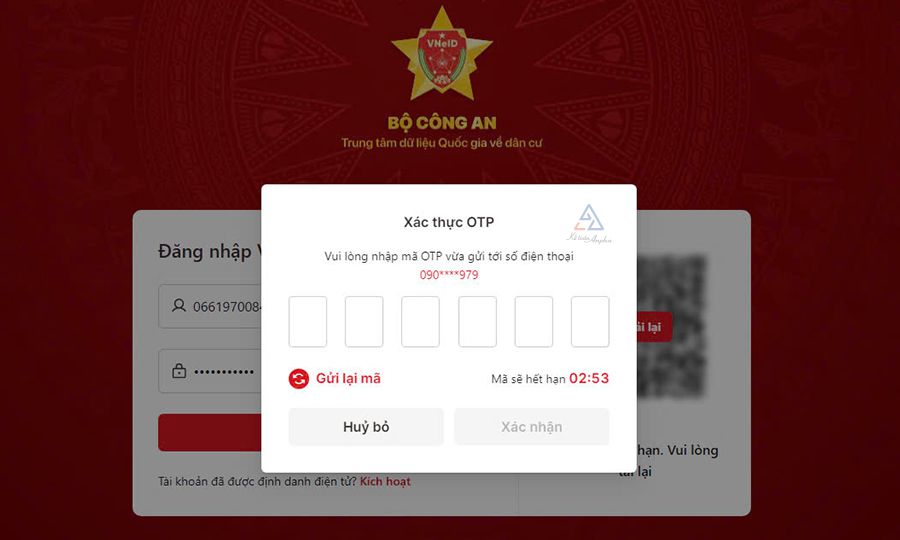Viewport: 900px width, 540px height.
Task: Click the Gửi lại mã resend link
Action: [x=348, y=379]
